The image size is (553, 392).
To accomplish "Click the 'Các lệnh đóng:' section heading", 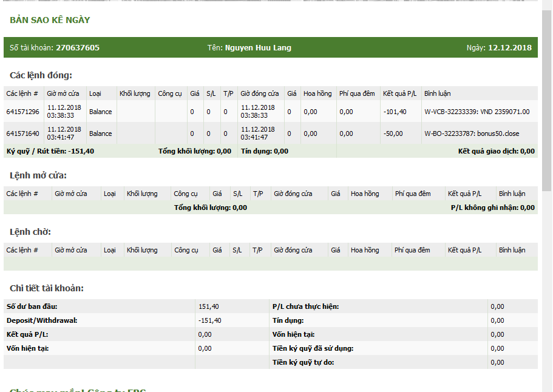I will tap(41, 75).
